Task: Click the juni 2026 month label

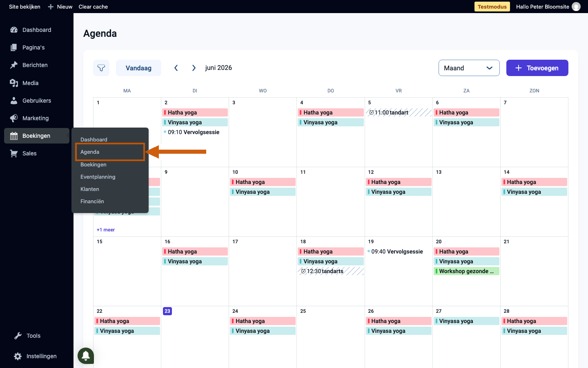Action: pyautogui.click(x=218, y=68)
